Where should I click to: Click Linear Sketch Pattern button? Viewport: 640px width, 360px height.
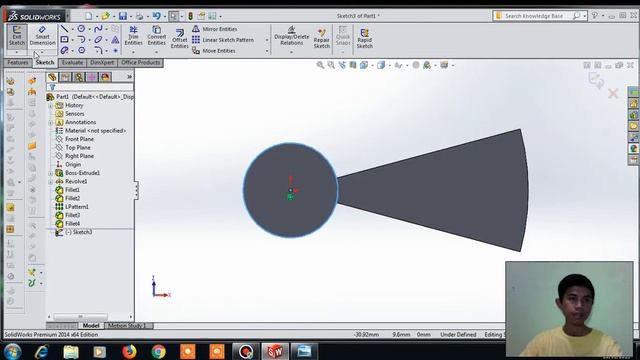[x=223, y=40]
